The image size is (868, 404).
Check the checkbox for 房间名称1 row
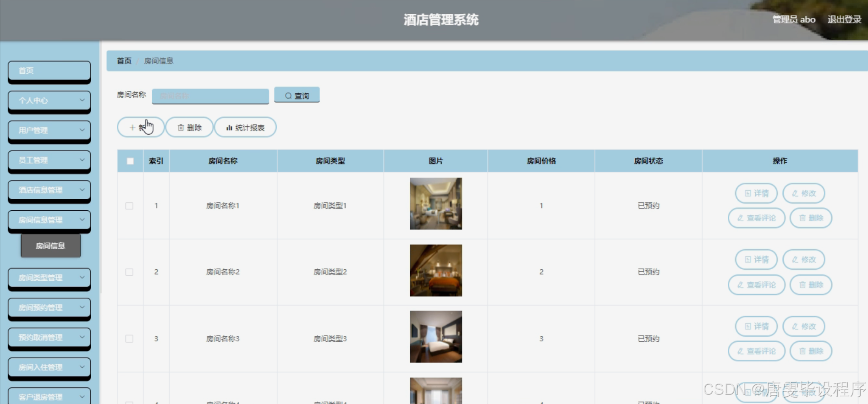click(x=129, y=206)
